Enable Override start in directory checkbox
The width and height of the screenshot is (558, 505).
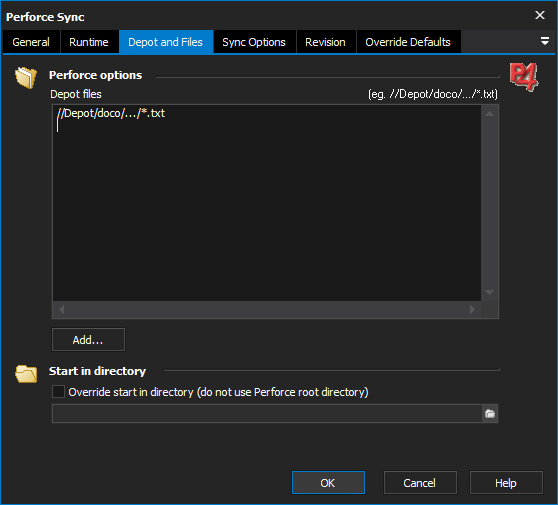(x=58, y=391)
